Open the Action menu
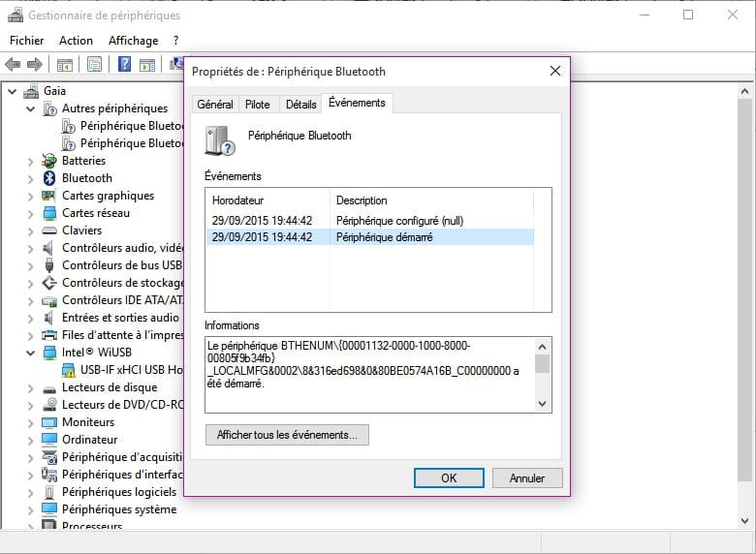The height and width of the screenshot is (554, 756). point(76,41)
